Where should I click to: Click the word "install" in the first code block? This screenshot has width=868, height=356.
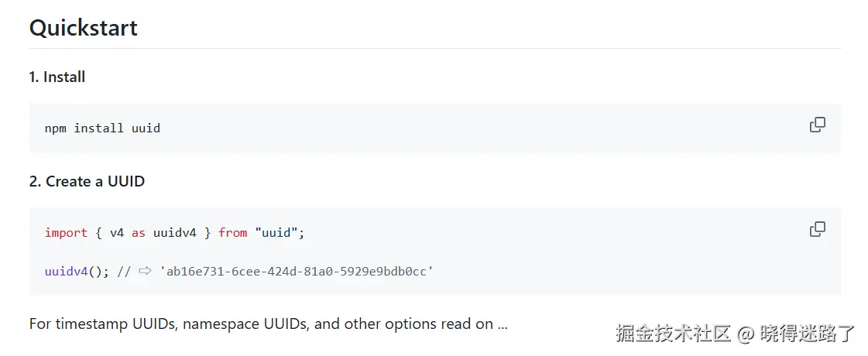point(98,128)
